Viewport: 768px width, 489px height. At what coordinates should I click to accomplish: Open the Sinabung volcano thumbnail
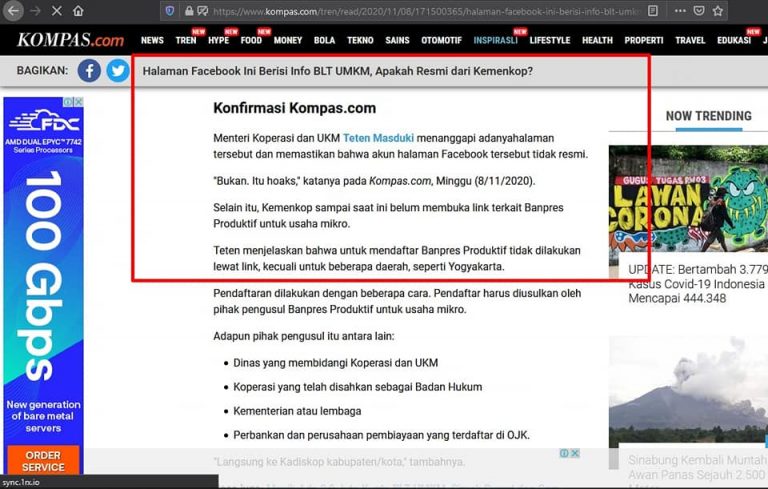point(688,391)
